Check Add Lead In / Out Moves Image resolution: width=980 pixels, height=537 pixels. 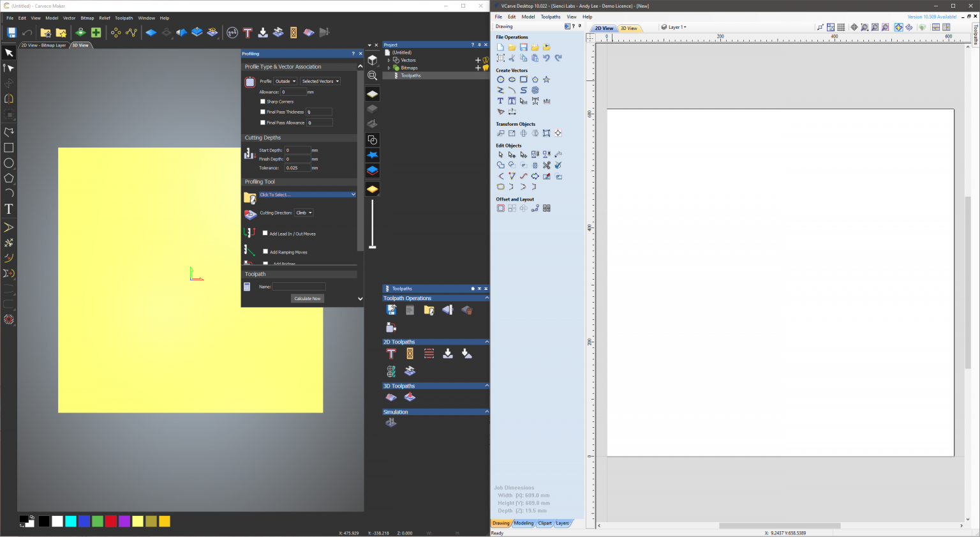[x=266, y=233]
